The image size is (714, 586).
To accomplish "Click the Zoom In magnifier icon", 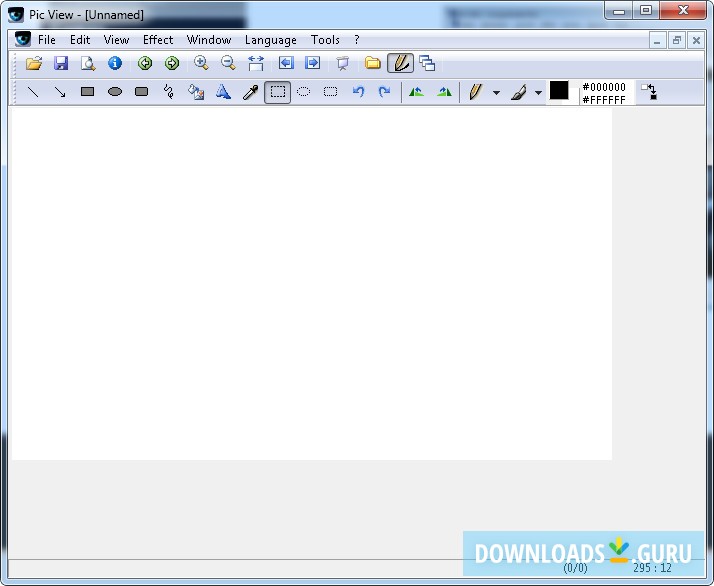I will click(201, 63).
